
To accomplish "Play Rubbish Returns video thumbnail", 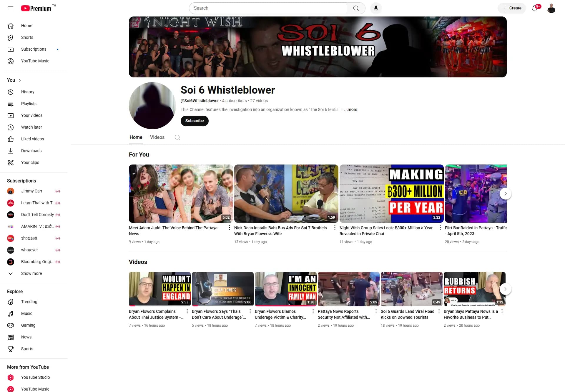I will [x=474, y=289].
